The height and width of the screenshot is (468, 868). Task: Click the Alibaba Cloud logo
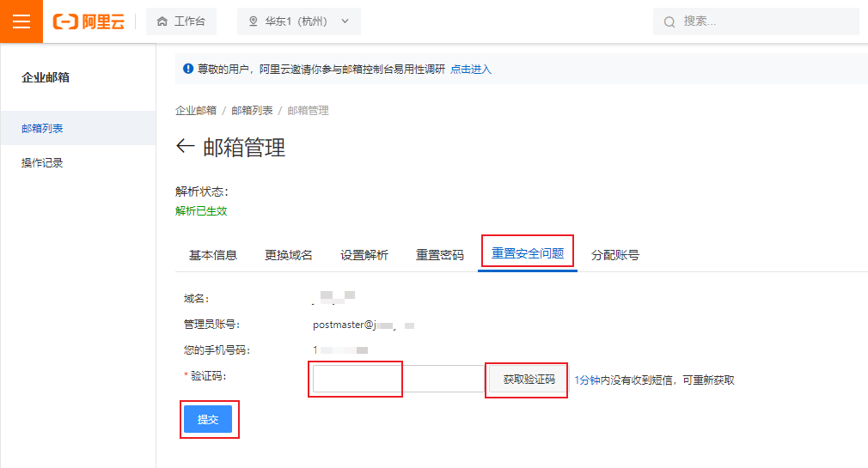tap(89, 21)
